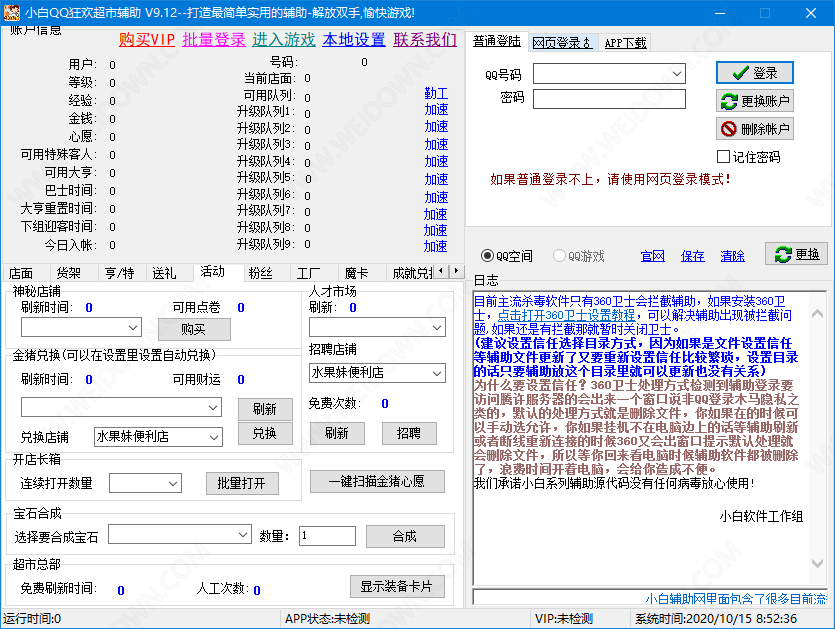
Task: Click 加速 link for 升级队列5
Action: point(436,179)
